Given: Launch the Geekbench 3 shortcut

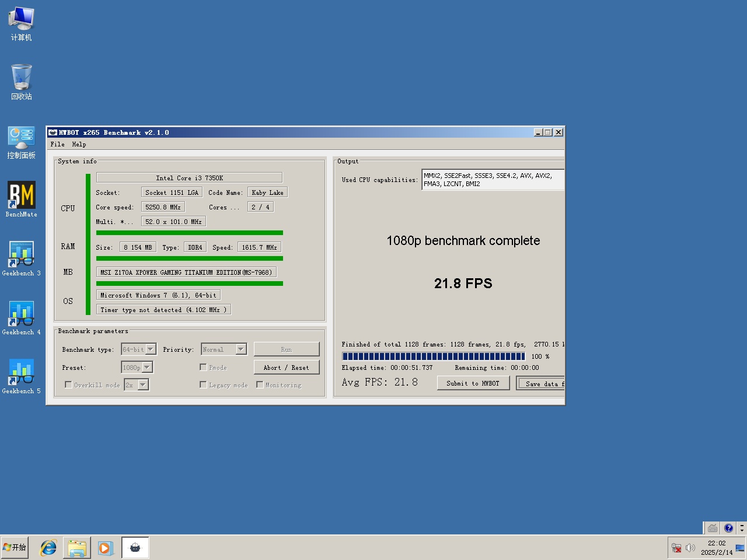Looking at the screenshot, I should 22,259.
